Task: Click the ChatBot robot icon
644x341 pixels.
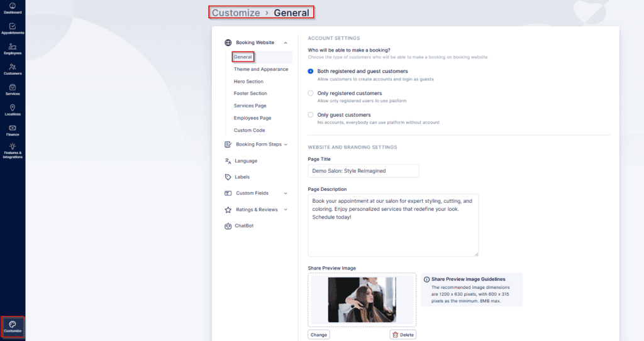Action: point(228,225)
